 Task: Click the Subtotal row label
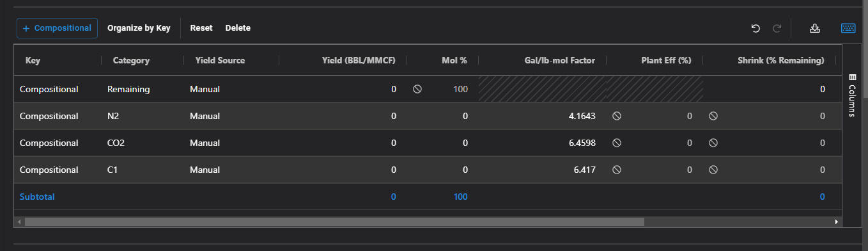37,197
